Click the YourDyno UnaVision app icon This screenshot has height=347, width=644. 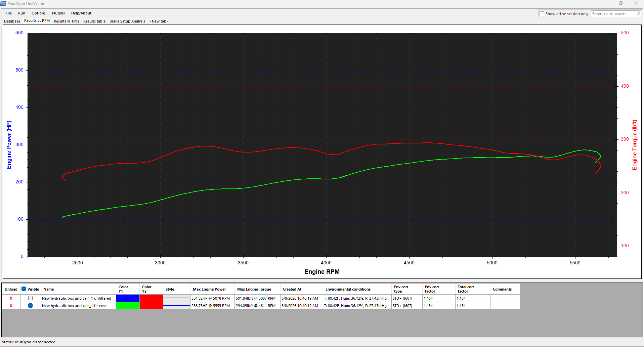point(3,3)
